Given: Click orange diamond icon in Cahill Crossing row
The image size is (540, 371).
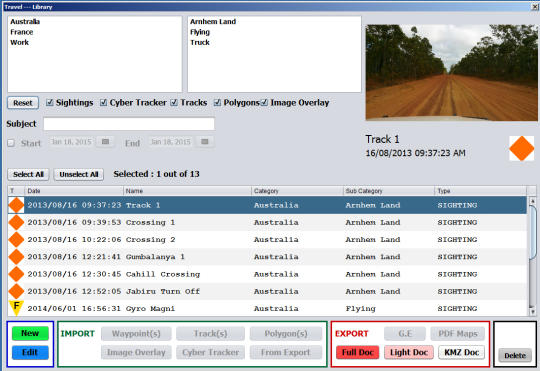Looking at the screenshot, I should click(16, 274).
